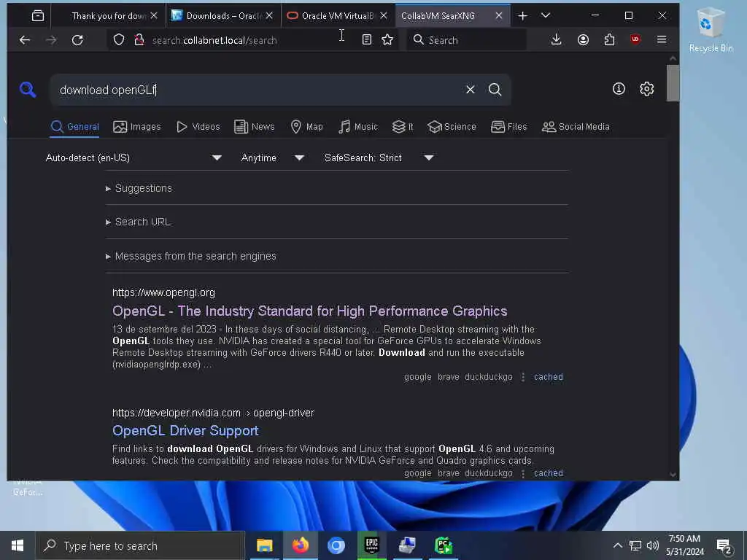This screenshot has height=560, width=747.
Task: Click the taskbar Type here to search box
Action: tap(141, 545)
